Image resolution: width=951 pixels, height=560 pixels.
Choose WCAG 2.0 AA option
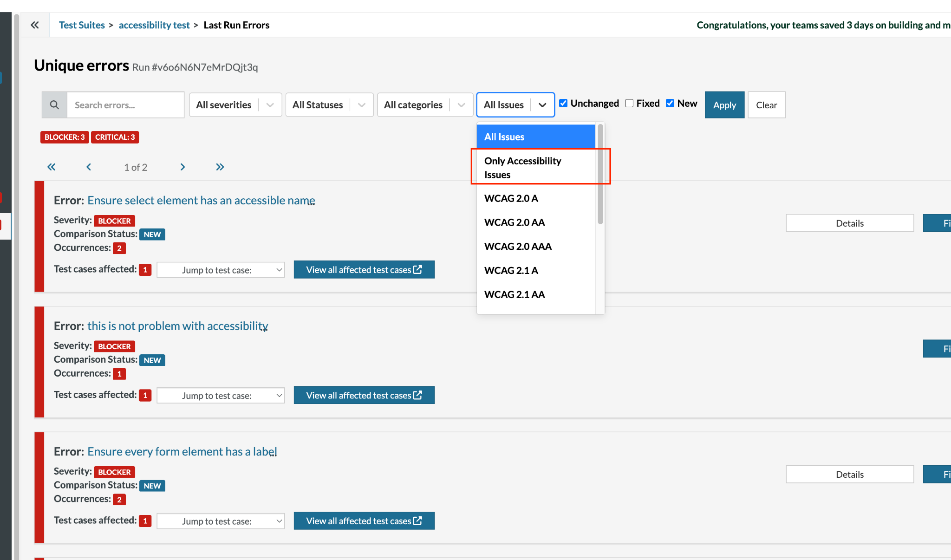[x=515, y=222]
